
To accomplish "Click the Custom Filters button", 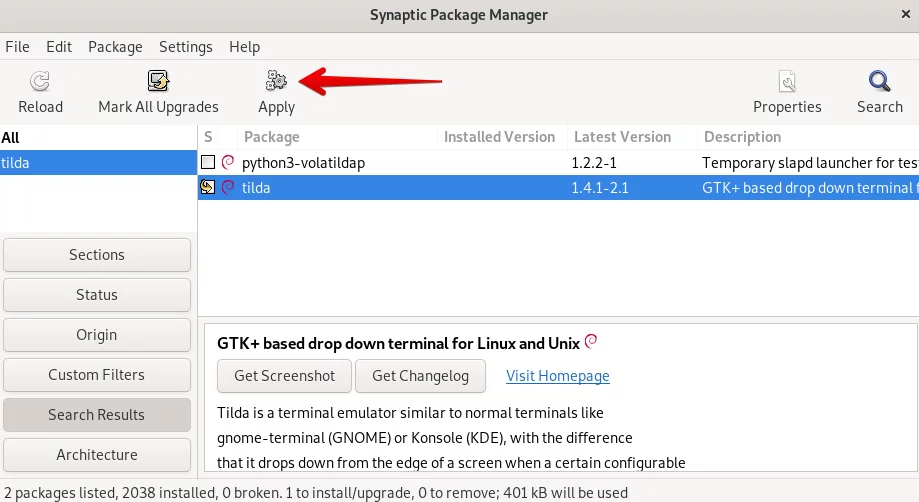I will pyautogui.click(x=97, y=375).
